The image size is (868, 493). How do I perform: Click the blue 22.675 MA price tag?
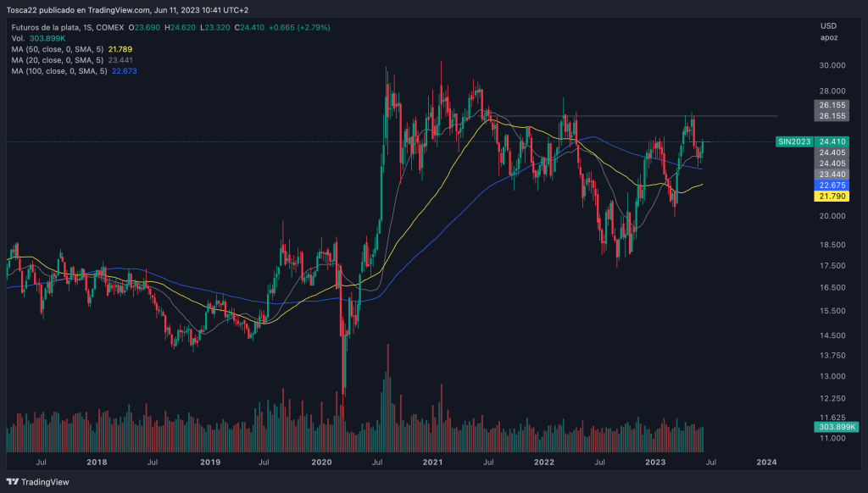[831, 185]
